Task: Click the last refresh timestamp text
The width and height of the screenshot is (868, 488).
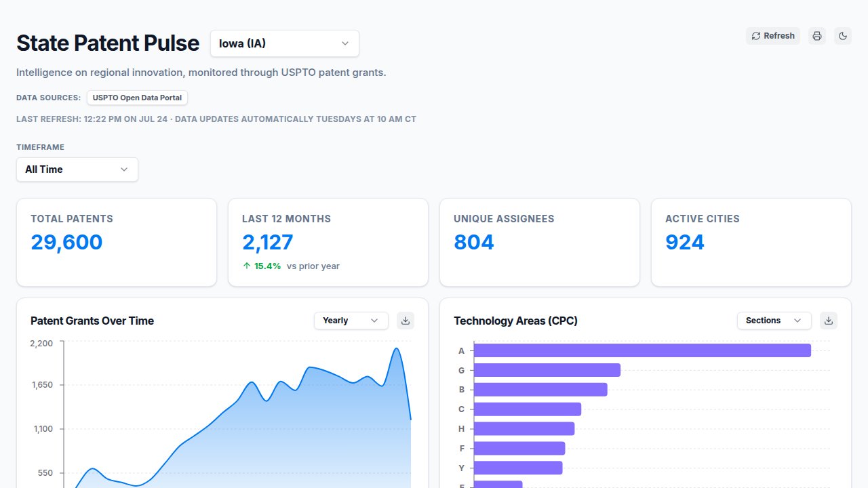Action: pyautogui.click(x=216, y=119)
